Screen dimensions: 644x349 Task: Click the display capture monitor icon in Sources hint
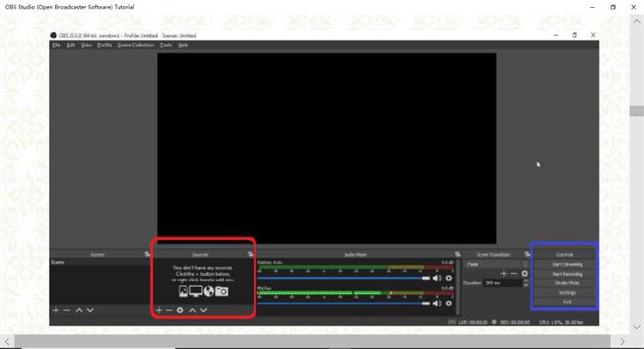pos(196,291)
